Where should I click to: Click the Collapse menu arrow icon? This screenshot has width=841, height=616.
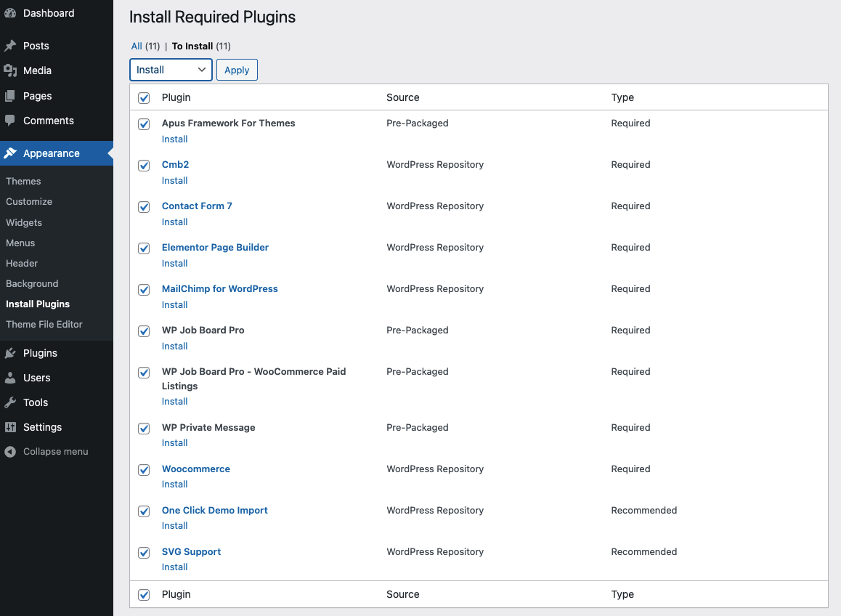click(x=10, y=452)
